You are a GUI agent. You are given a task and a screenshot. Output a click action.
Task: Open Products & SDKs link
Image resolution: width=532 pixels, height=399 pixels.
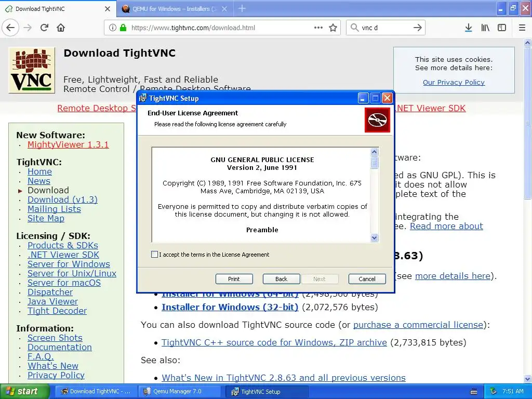[x=63, y=245]
